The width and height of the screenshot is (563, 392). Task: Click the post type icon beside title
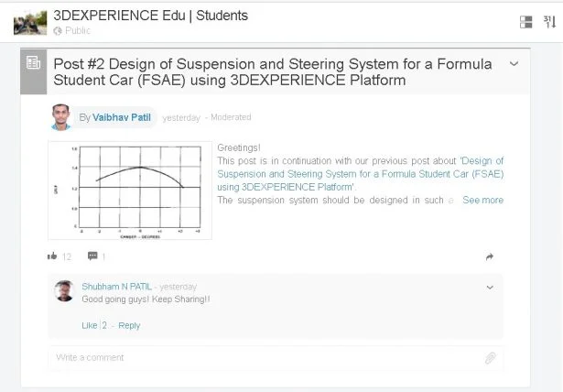pyautogui.click(x=34, y=63)
